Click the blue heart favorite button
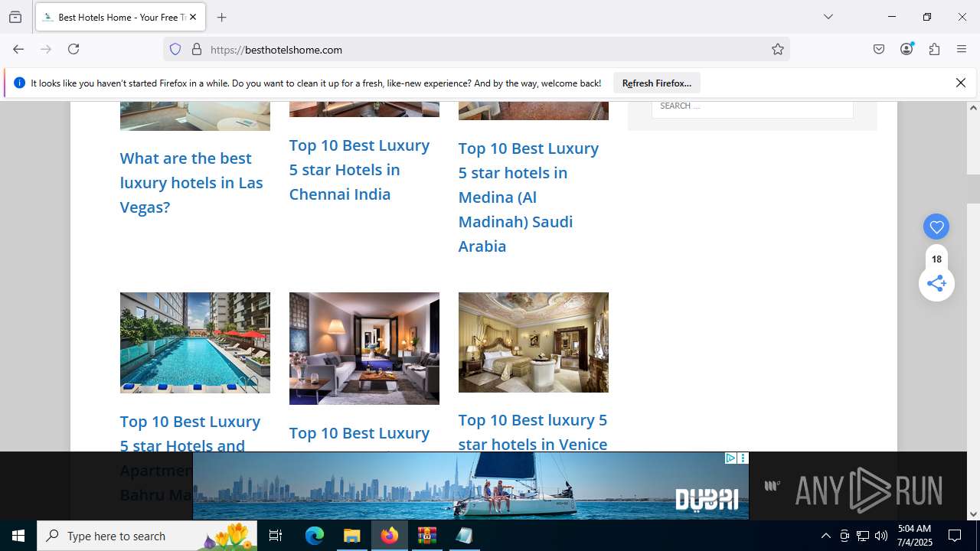The width and height of the screenshot is (980, 551). point(936,227)
